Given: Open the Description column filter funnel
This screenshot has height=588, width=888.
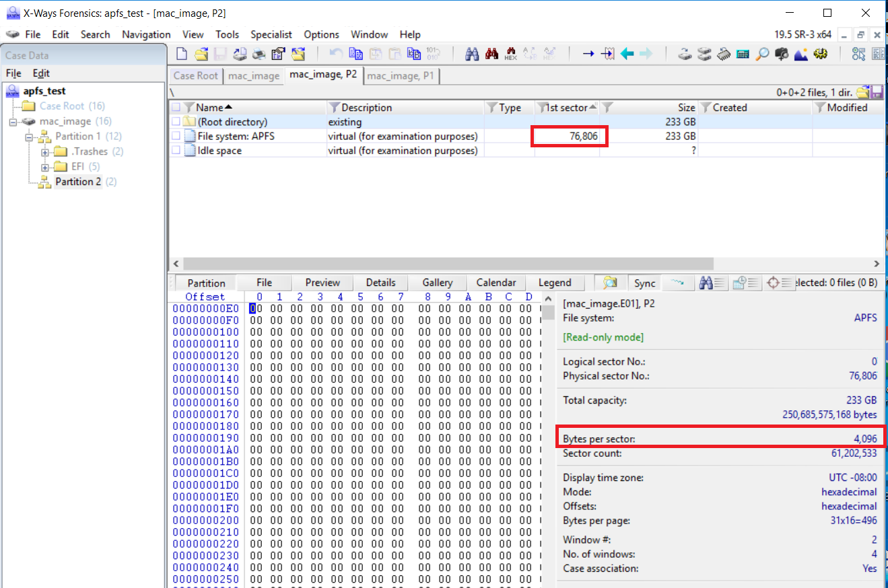Looking at the screenshot, I should pos(335,108).
